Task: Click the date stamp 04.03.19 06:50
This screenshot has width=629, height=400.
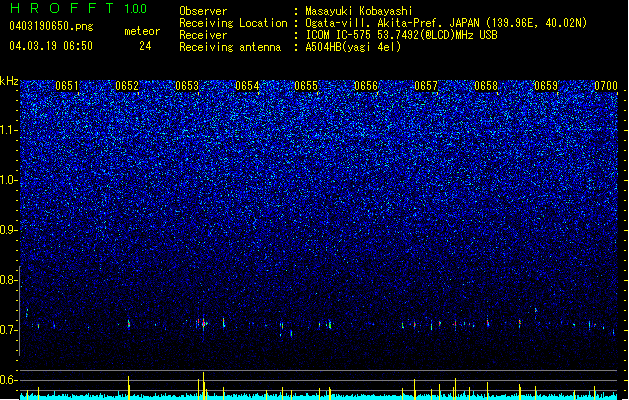Action: tap(51, 46)
